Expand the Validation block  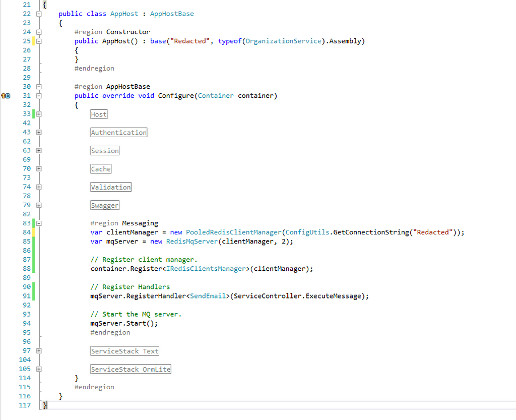(x=39, y=187)
